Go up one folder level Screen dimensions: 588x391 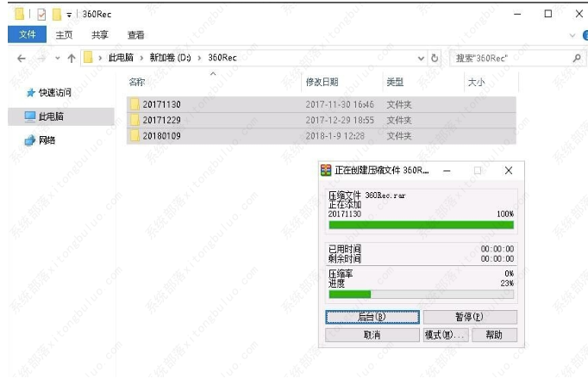click(x=72, y=58)
